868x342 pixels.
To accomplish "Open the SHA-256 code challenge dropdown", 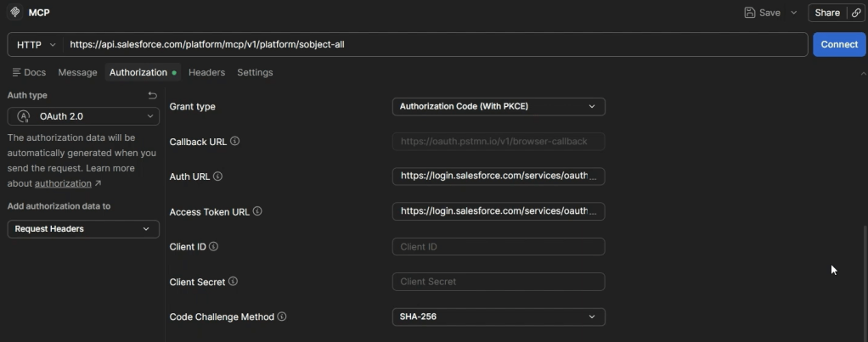I will pyautogui.click(x=499, y=317).
